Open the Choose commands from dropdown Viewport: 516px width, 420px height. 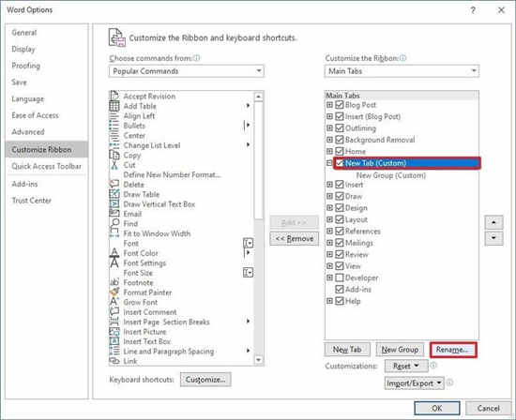pos(187,71)
